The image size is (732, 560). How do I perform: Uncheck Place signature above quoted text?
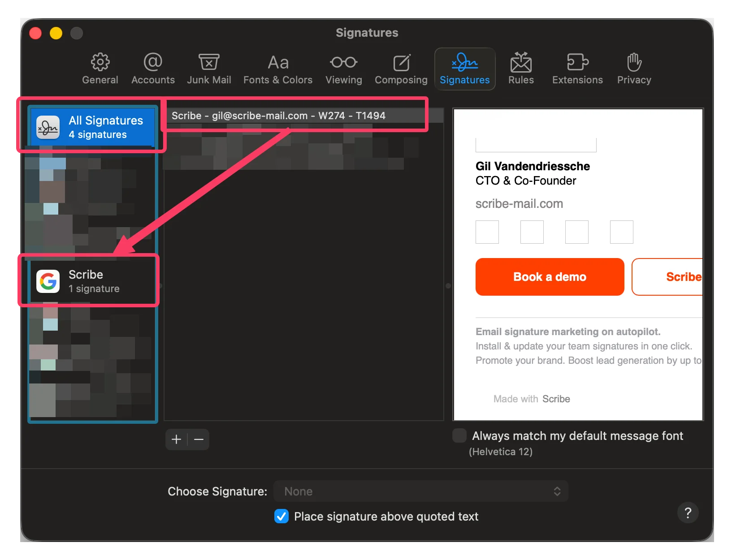point(282,516)
